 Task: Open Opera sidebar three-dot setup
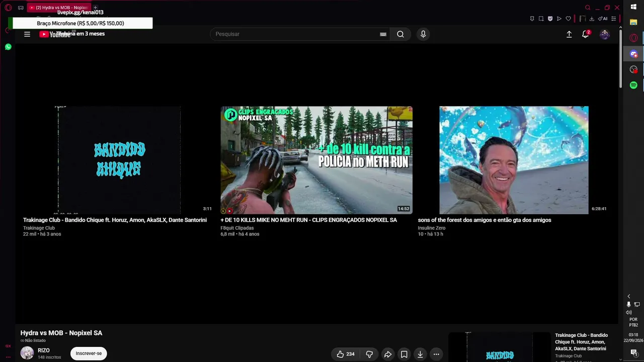[8, 356]
